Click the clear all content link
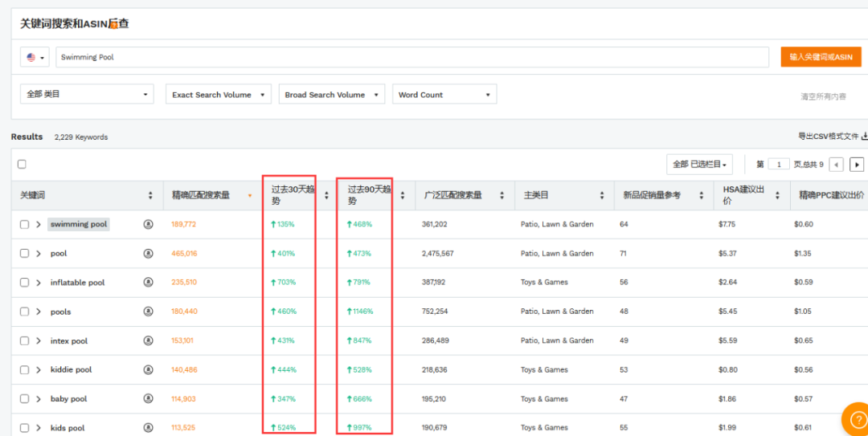The height and width of the screenshot is (436, 868). click(823, 96)
